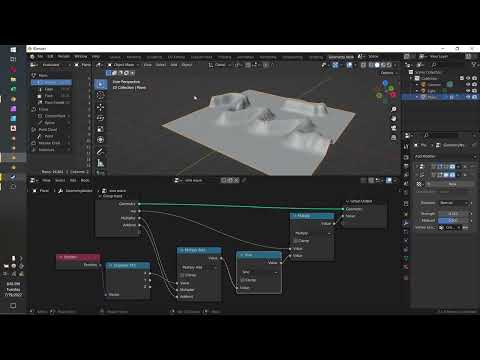Collapse the Collection tree in Outliner

pos(411,78)
